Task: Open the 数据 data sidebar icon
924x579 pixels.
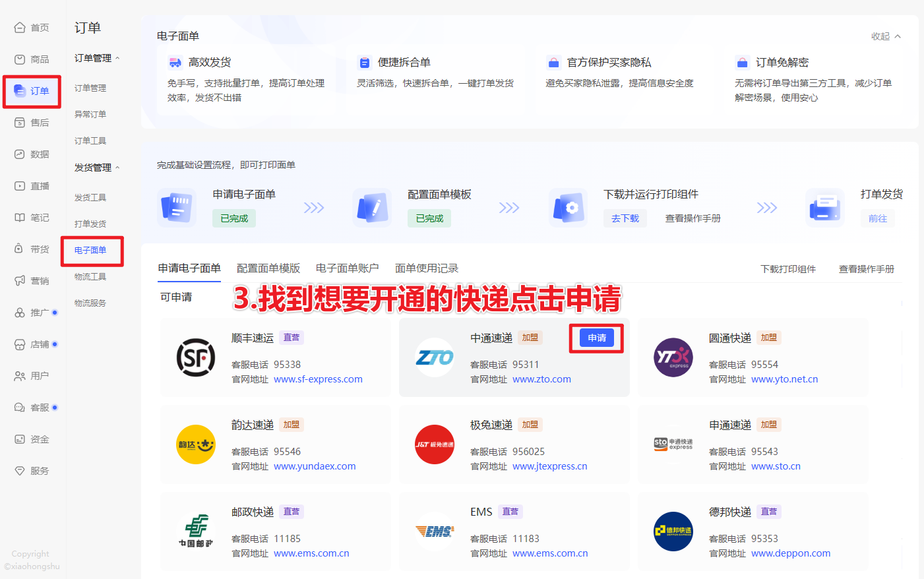Action: tap(20, 154)
